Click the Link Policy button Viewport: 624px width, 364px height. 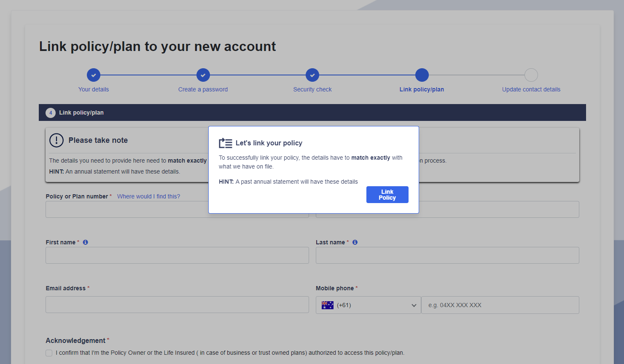click(387, 195)
